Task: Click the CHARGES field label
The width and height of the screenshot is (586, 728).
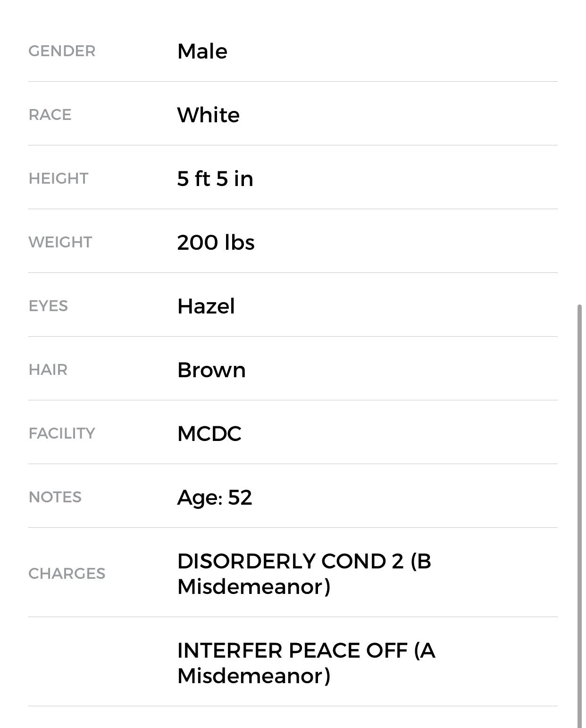Action: (67, 574)
